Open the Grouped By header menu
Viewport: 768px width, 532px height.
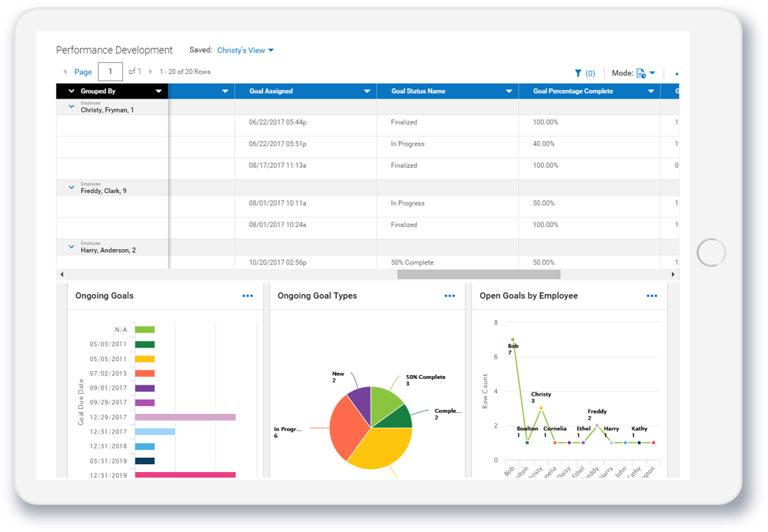(x=158, y=91)
